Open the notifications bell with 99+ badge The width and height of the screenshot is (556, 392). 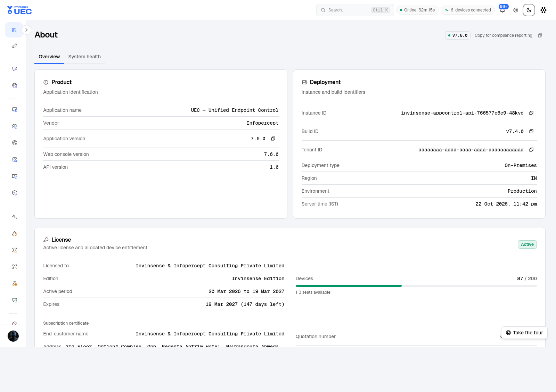(502, 10)
